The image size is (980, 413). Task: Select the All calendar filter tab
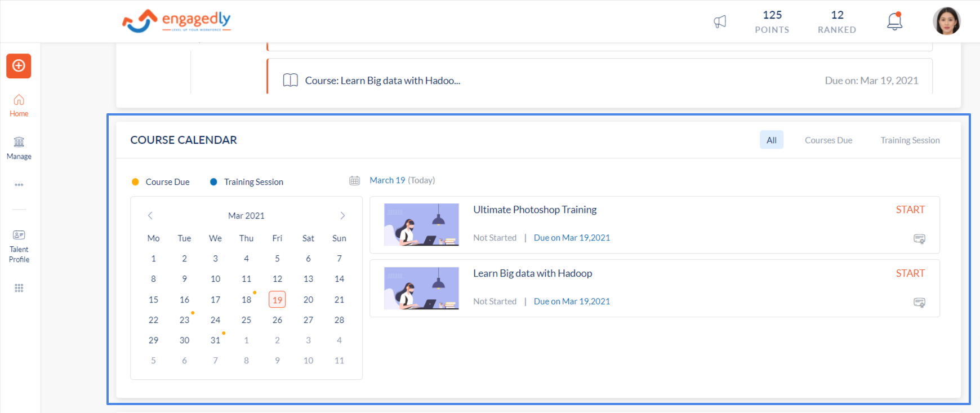[x=772, y=140]
